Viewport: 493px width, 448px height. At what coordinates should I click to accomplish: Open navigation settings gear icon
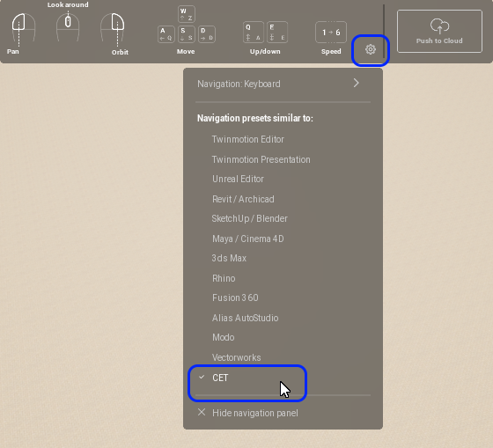tap(371, 49)
